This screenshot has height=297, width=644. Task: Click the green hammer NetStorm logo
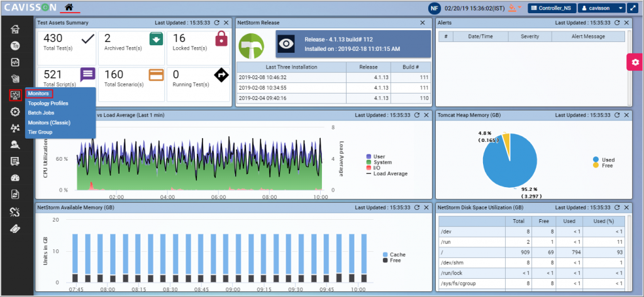coord(252,46)
